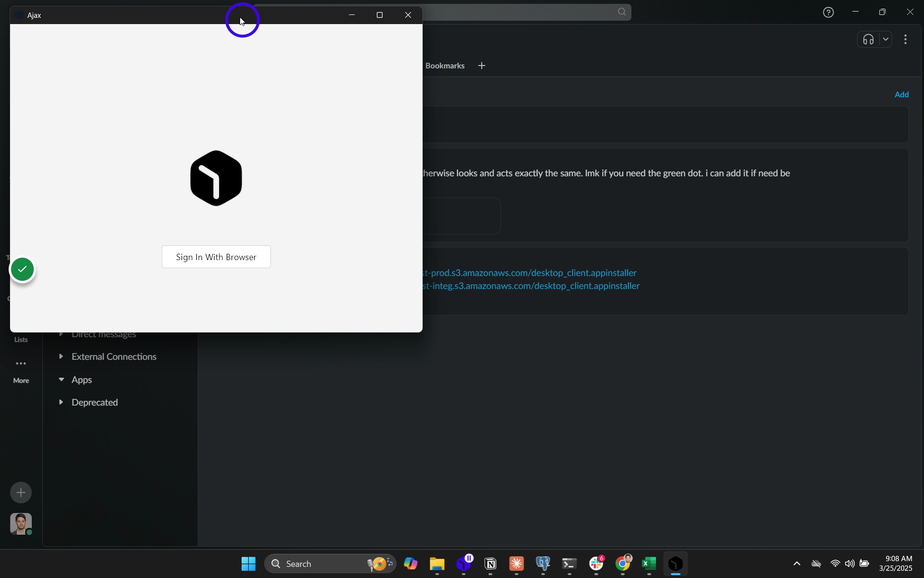Open Excel from the taskbar
Viewport: 924px width, 578px height.
tap(649, 564)
